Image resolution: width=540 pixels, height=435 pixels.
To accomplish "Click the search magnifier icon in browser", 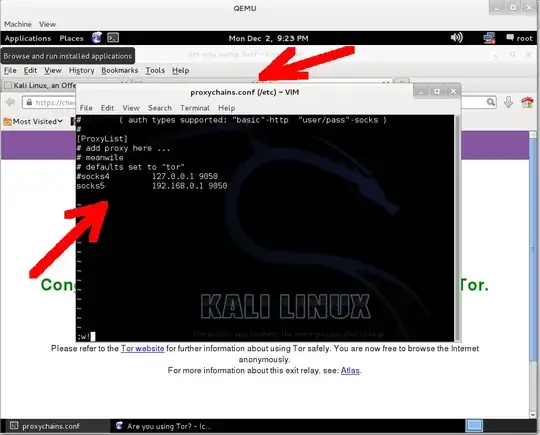I will 490,102.
